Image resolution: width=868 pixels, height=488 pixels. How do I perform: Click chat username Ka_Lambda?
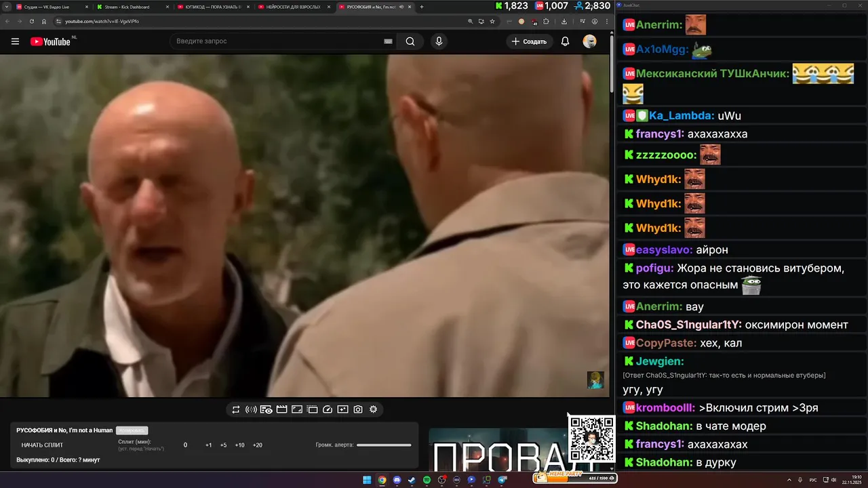point(682,116)
